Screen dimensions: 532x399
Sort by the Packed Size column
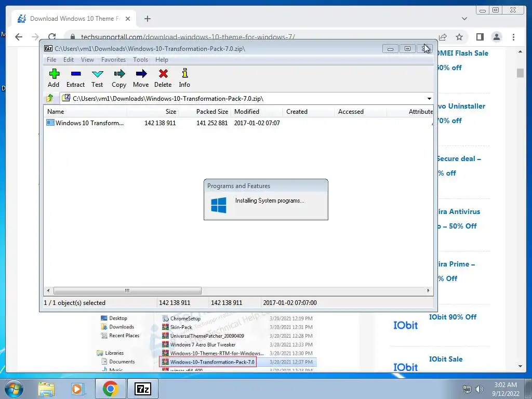pos(205,112)
